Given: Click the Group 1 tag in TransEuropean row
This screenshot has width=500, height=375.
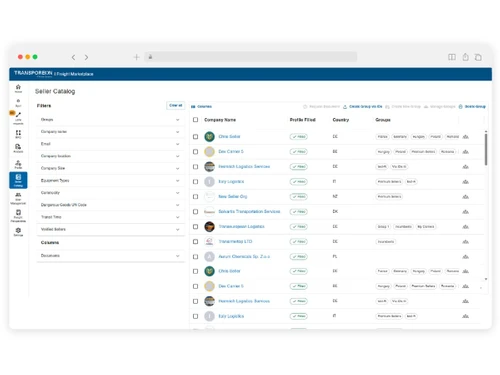Looking at the screenshot, I should tap(383, 227).
